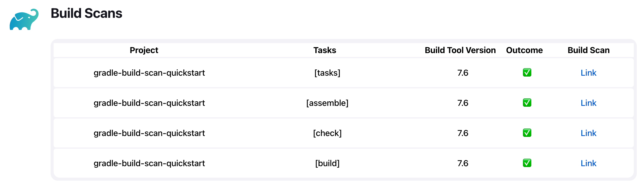Click the Outcome column header

point(524,50)
